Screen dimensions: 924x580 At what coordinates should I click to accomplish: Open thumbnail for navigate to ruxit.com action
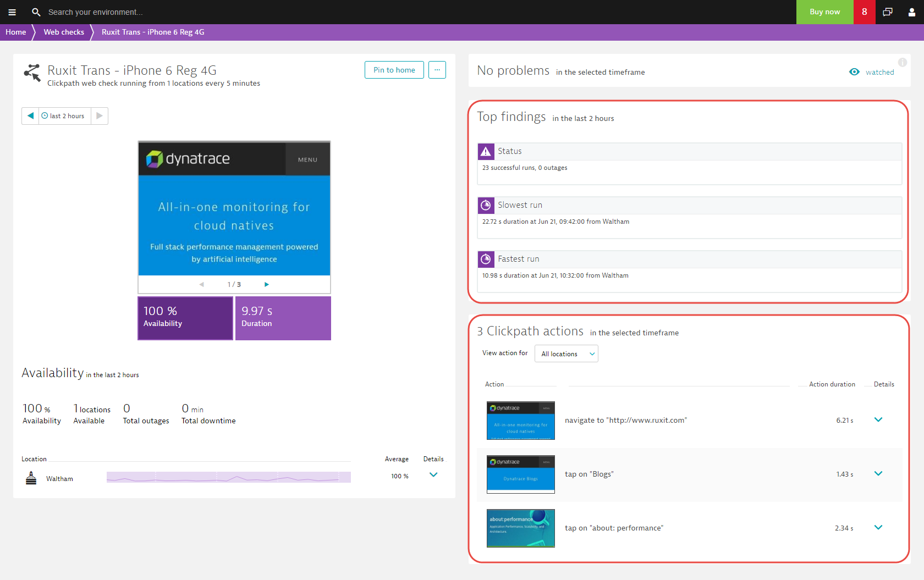pos(521,421)
